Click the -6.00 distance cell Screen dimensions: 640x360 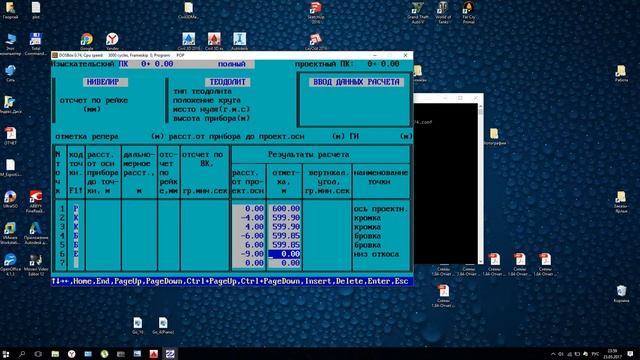[x=249, y=236]
